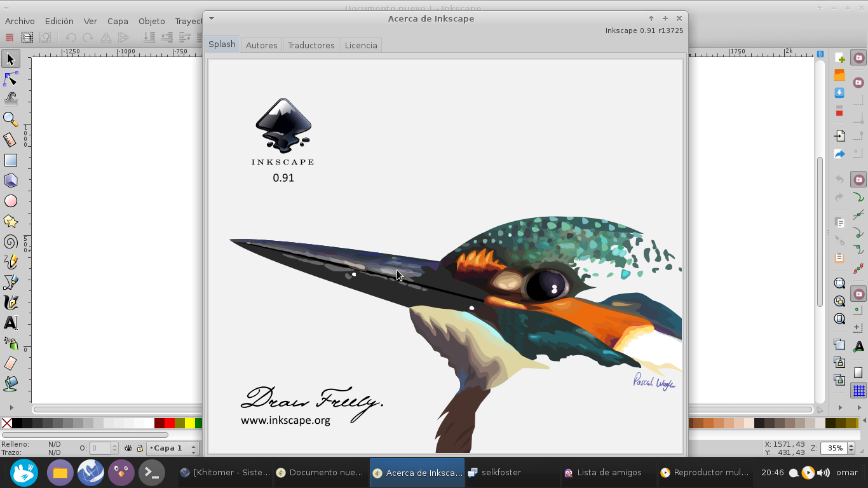Select the tweak tool

pos(10,99)
